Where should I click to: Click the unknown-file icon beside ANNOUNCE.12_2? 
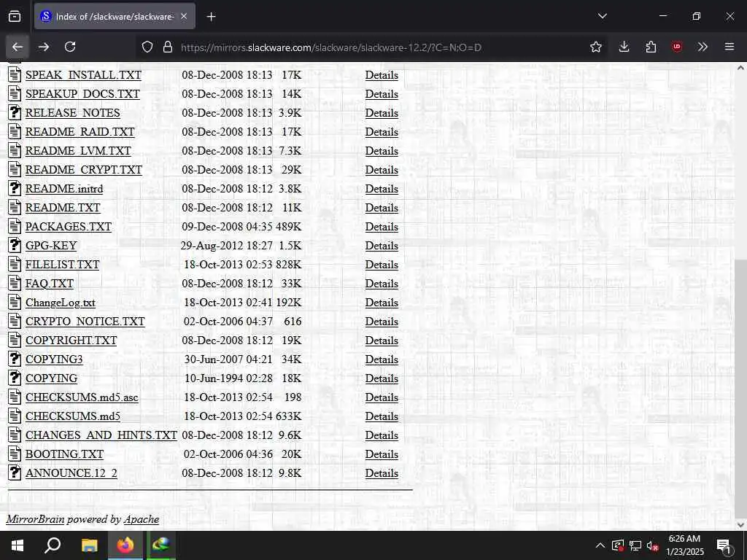click(15, 473)
